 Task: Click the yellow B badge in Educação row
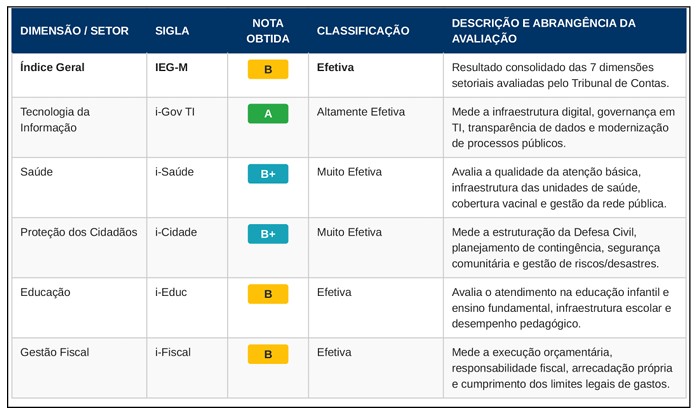pyautogui.click(x=268, y=294)
